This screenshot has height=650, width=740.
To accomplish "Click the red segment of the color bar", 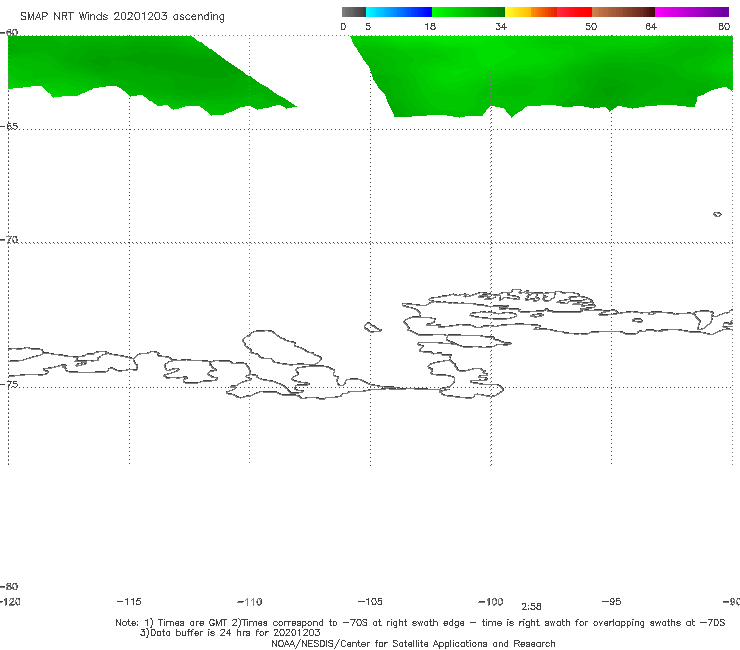I will pos(574,12).
